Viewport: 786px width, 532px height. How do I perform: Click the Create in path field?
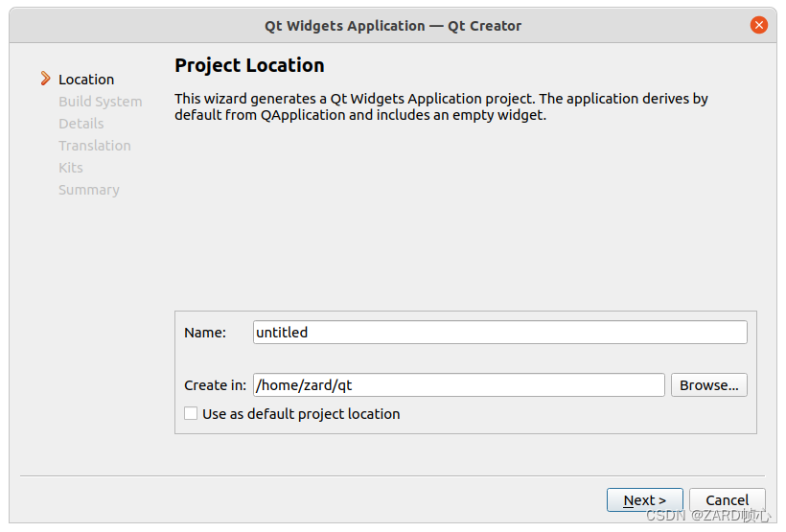pyautogui.click(x=459, y=384)
